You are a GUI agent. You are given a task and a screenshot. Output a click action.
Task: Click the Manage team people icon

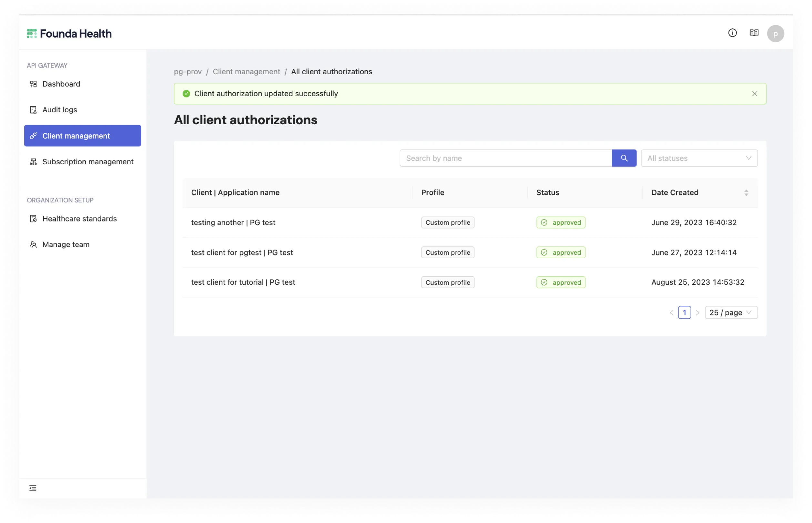(33, 244)
